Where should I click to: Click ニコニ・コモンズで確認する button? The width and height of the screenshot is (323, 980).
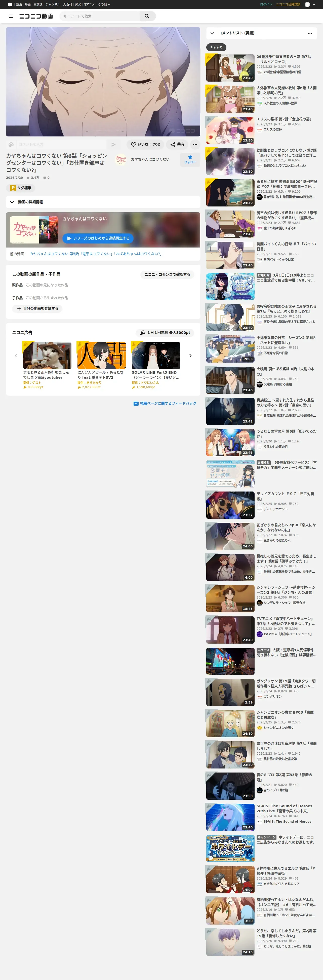(x=167, y=275)
